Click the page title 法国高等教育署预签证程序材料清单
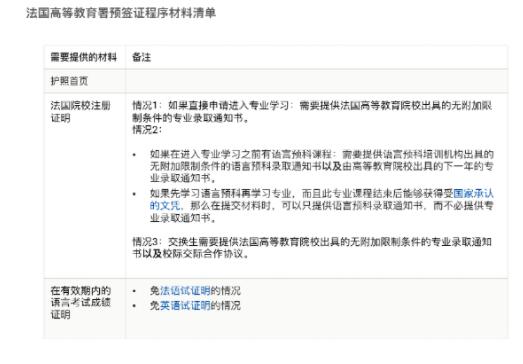The height and width of the screenshot is (364, 523). [x=121, y=13]
